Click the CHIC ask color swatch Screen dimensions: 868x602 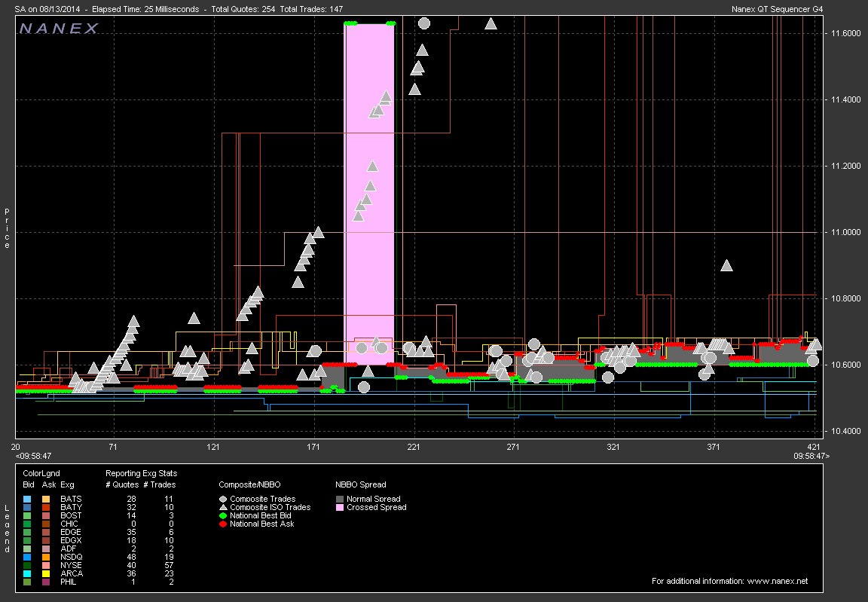(x=46, y=524)
